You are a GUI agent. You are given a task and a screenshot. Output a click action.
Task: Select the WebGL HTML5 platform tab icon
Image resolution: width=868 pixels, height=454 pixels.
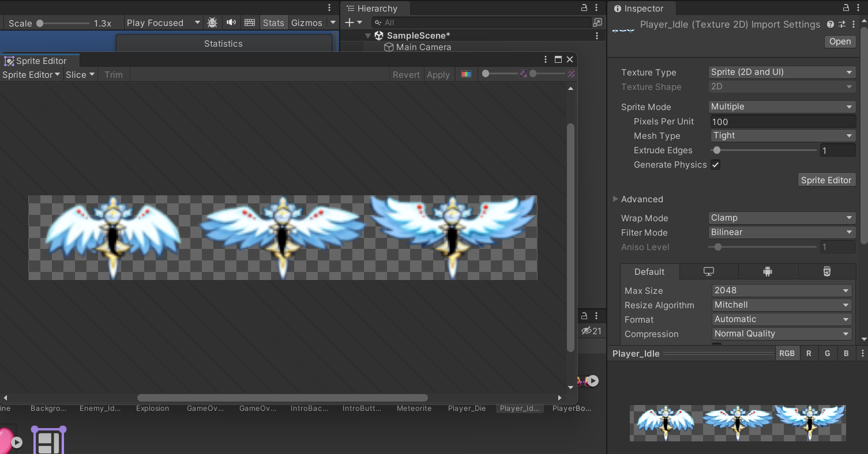(826, 271)
